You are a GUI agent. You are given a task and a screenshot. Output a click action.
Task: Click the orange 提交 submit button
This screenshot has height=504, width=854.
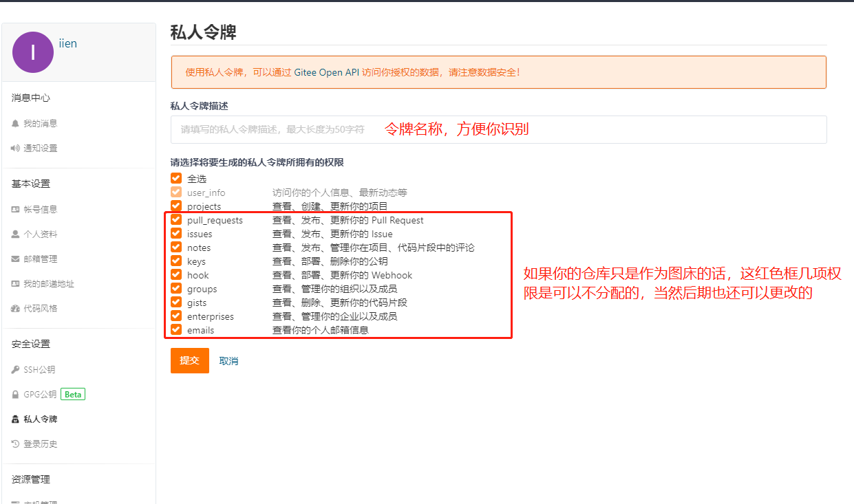click(x=190, y=360)
